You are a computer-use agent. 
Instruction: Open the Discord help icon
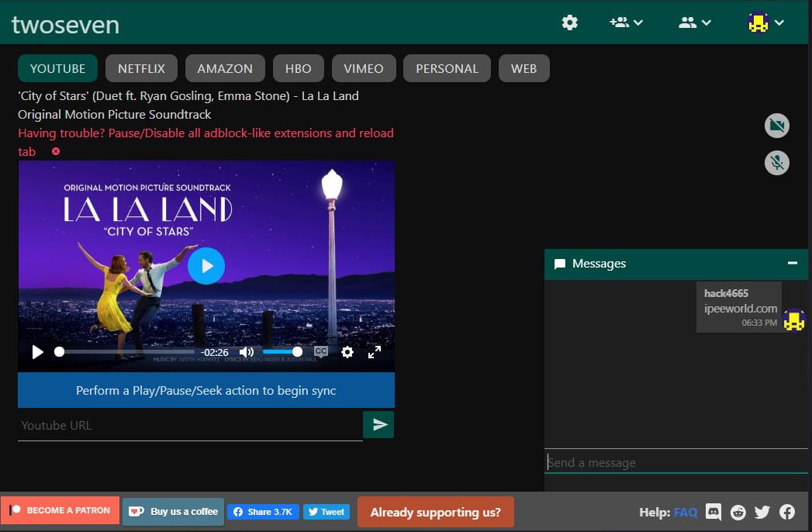click(713, 512)
